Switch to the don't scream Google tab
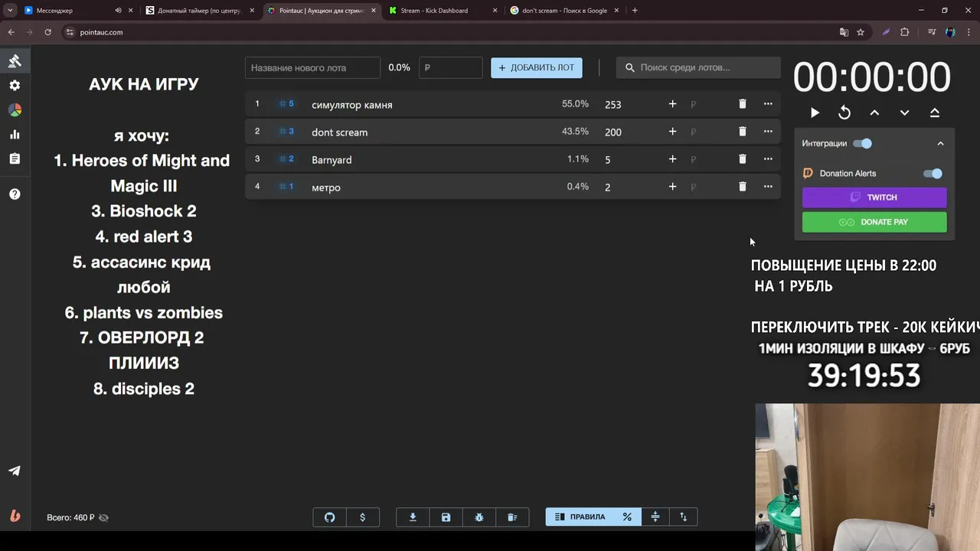Image resolution: width=980 pixels, height=551 pixels. click(x=563, y=11)
